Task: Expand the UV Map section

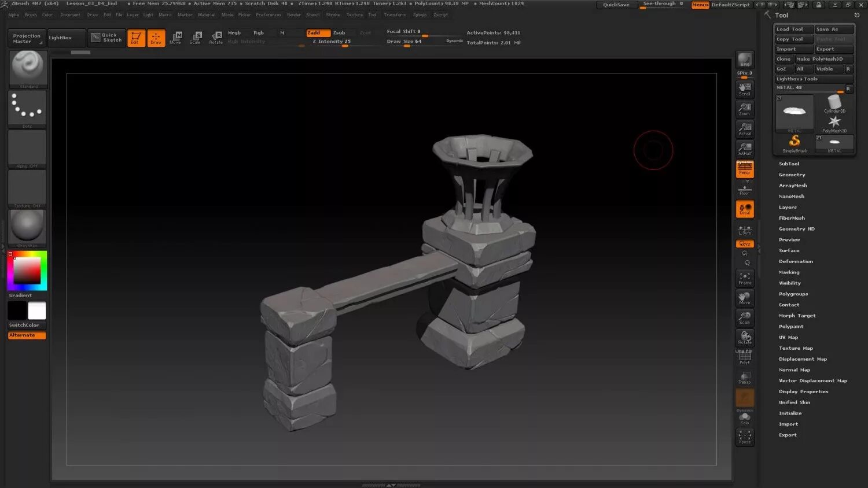Action: (x=788, y=337)
